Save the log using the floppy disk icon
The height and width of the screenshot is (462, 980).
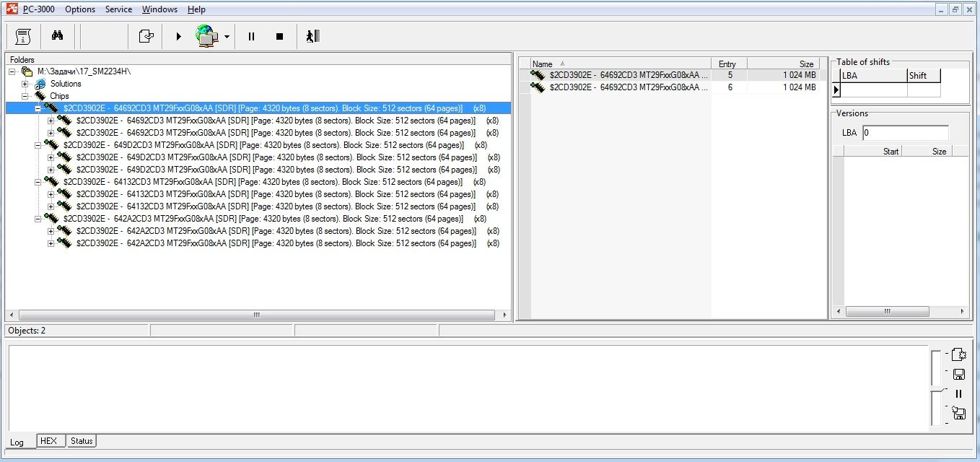(x=959, y=374)
